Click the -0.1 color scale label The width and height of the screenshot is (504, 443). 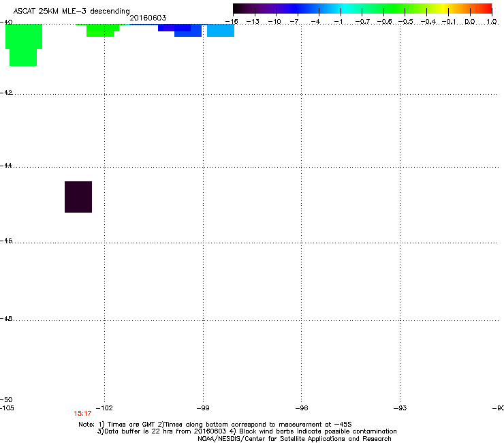point(449,22)
